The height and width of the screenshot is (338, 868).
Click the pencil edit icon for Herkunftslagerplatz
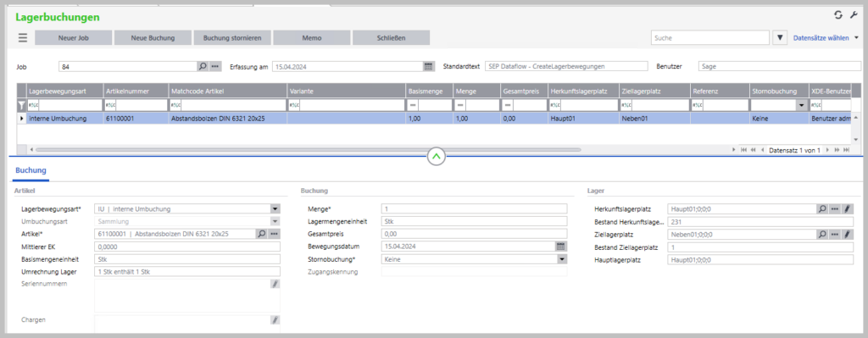[848, 209]
